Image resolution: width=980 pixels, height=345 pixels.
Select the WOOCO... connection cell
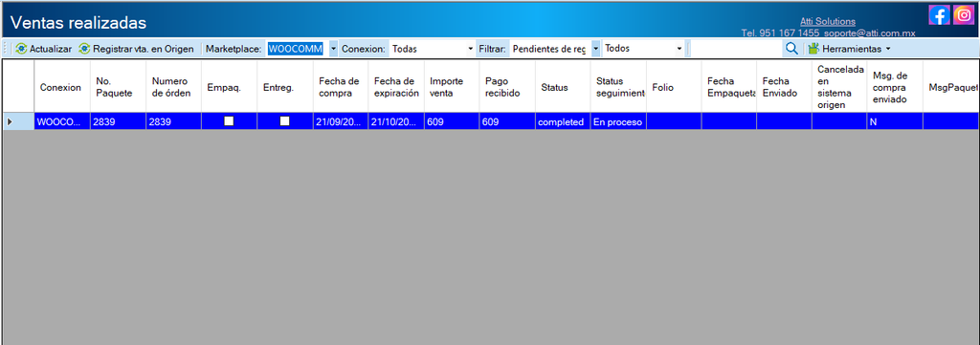(x=62, y=121)
